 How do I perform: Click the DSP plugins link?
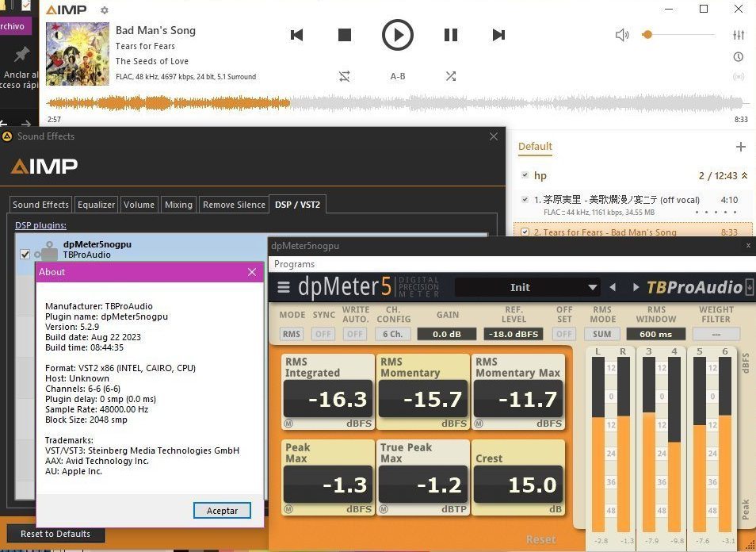(40, 225)
